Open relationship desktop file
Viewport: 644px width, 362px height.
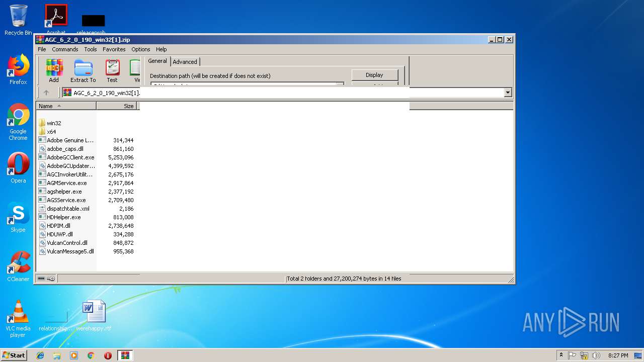(x=56, y=321)
